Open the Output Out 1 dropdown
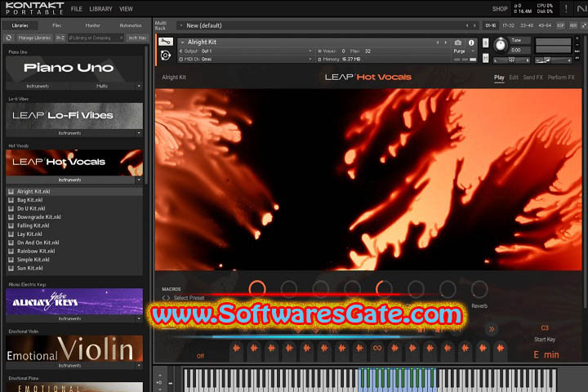 [247, 51]
